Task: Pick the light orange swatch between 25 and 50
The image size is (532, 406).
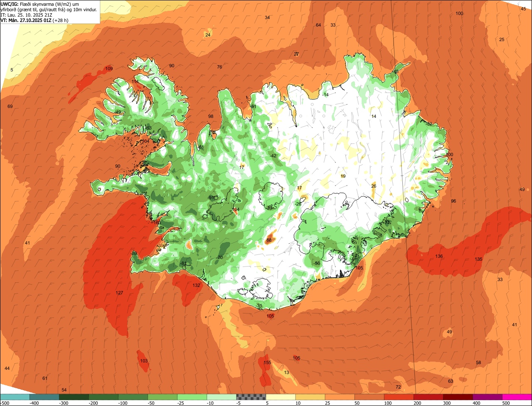Action: tap(340, 397)
